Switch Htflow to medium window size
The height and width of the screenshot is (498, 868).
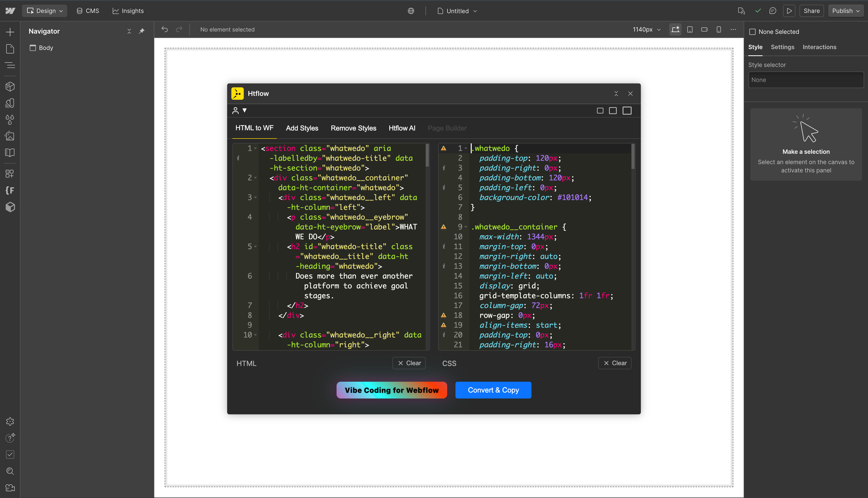click(613, 110)
